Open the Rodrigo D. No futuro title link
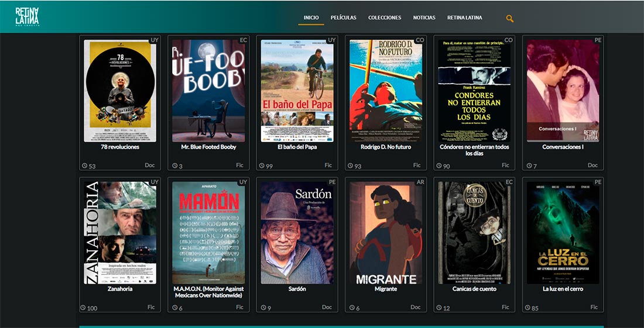 point(386,147)
